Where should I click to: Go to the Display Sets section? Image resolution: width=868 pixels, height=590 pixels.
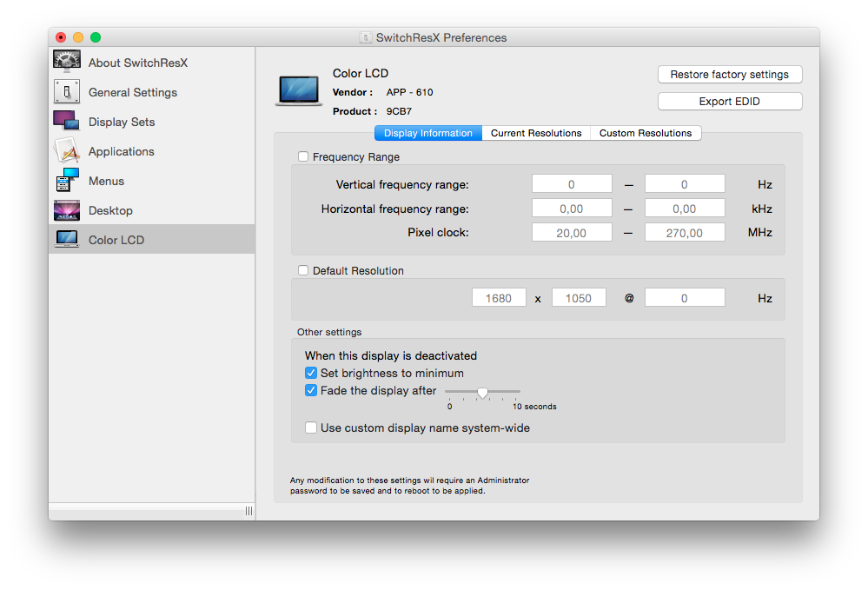click(x=152, y=122)
